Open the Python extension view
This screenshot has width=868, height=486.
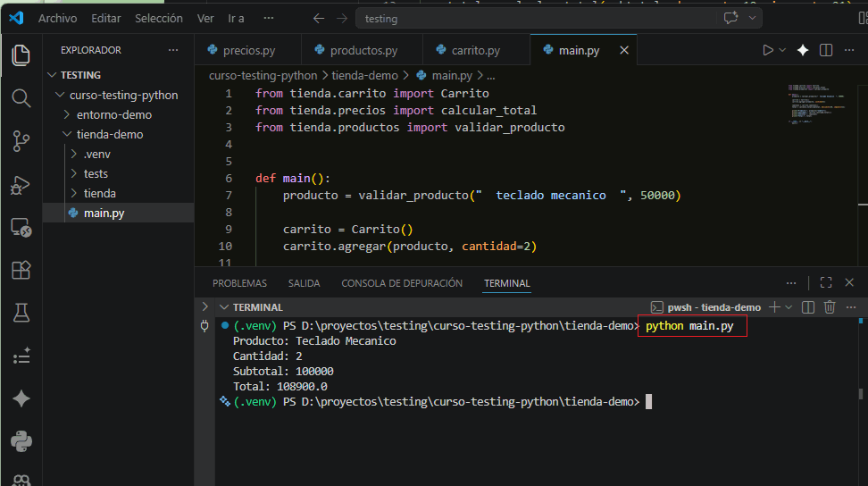point(21,441)
